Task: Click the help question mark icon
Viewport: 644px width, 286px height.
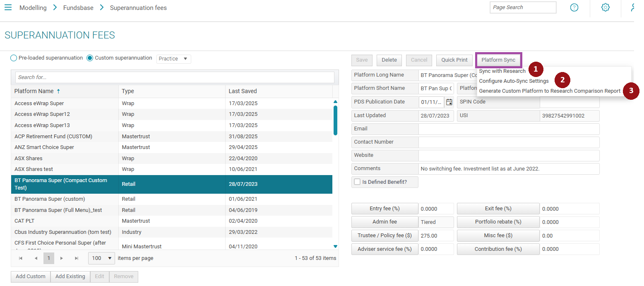Action: pyautogui.click(x=574, y=7)
